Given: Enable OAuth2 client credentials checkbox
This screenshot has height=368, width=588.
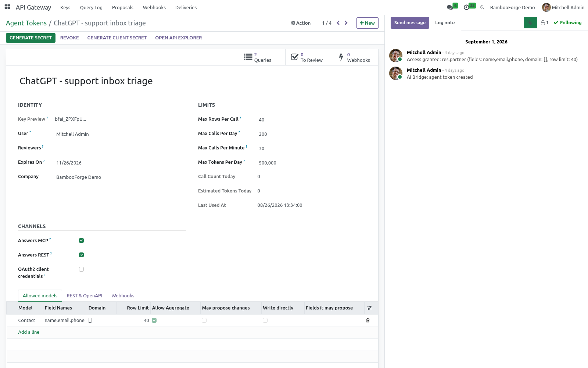Looking at the screenshot, I should pos(82,269).
